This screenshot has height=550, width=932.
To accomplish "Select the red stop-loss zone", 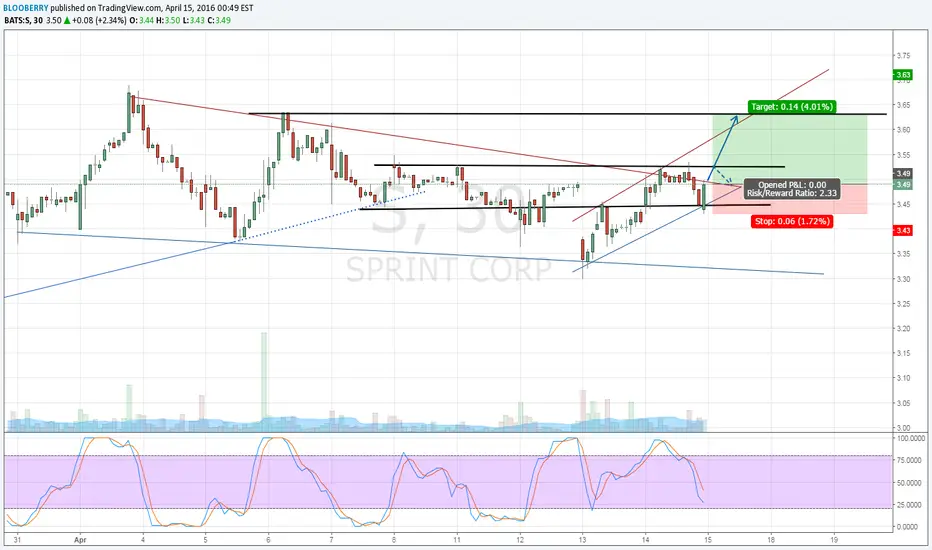I will pos(790,199).
